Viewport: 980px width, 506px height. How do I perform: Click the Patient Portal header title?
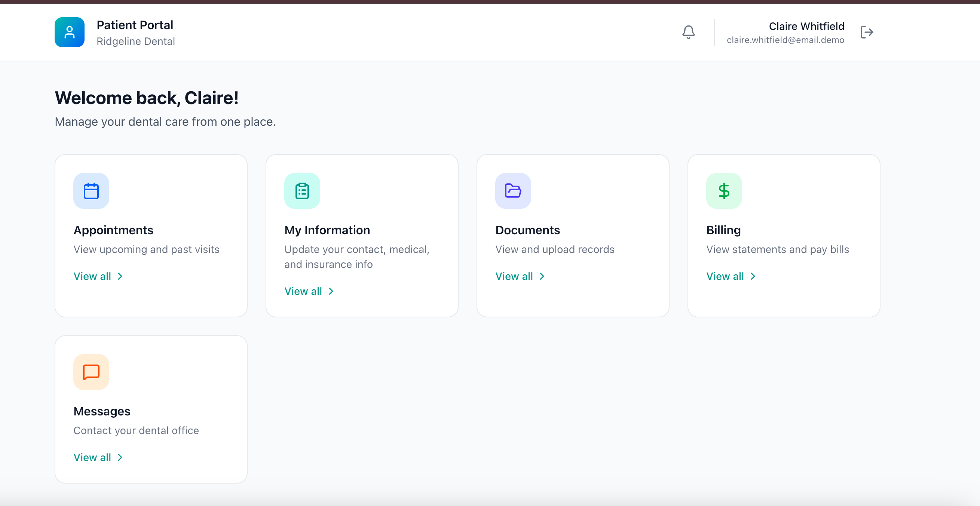coord(135,25)
